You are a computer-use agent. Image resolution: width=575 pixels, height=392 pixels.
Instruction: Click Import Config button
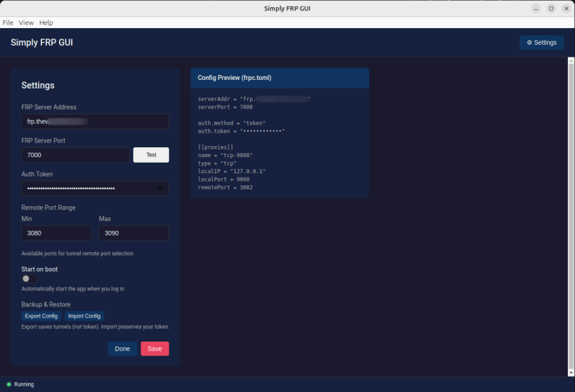pyautogui.click(x=84, y=316)
